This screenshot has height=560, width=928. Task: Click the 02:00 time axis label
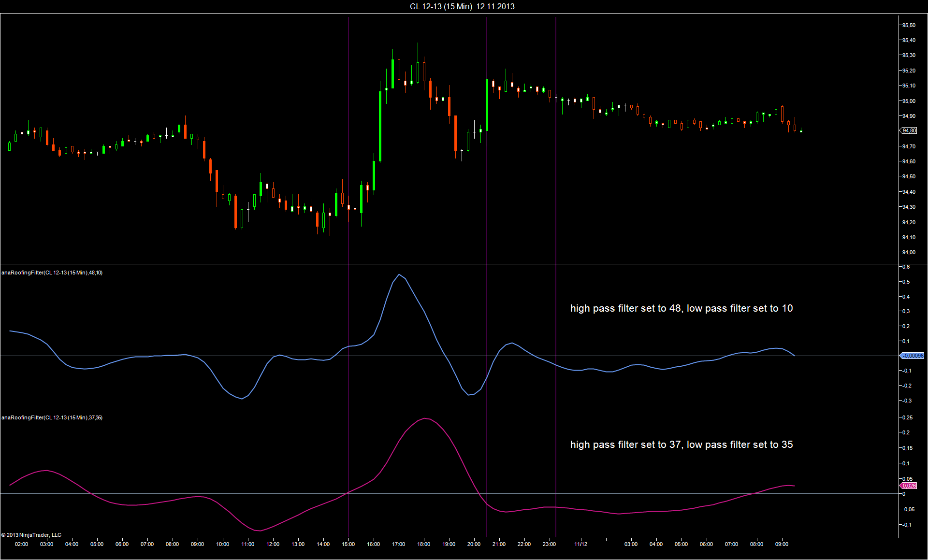(x=21, y=544)
